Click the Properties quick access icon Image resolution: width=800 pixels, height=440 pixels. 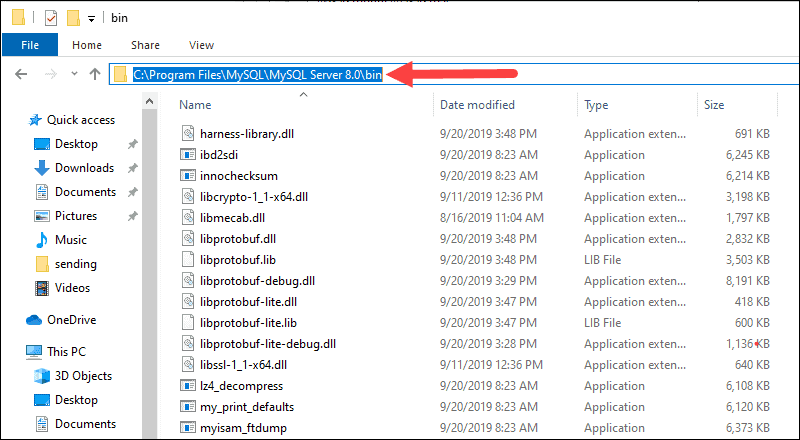[x=51, y=18]
